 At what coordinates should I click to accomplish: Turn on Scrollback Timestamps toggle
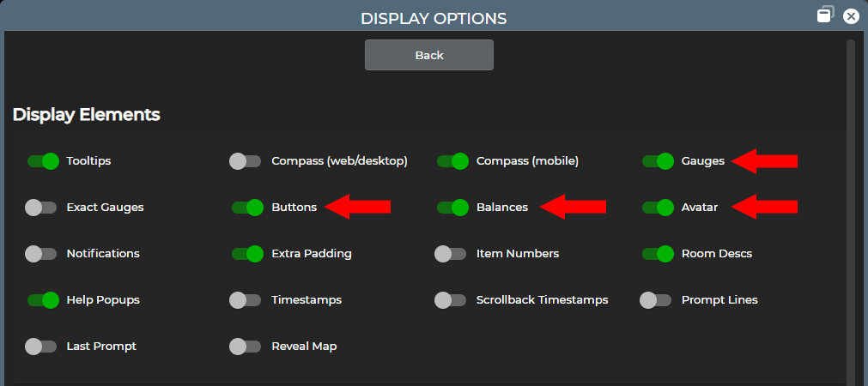coord(451,299)
